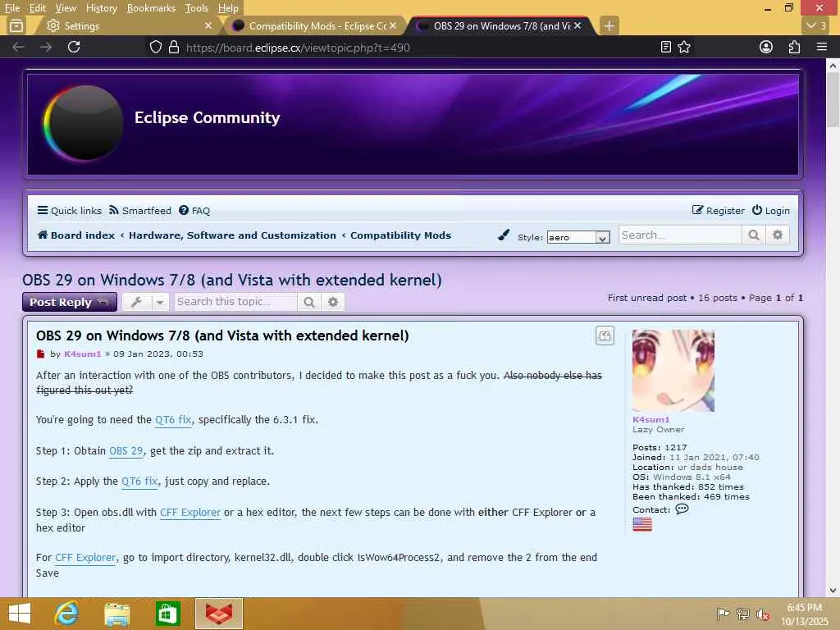Go to the Board index
Screen dimensions: 840x630
tap(75, 235)
